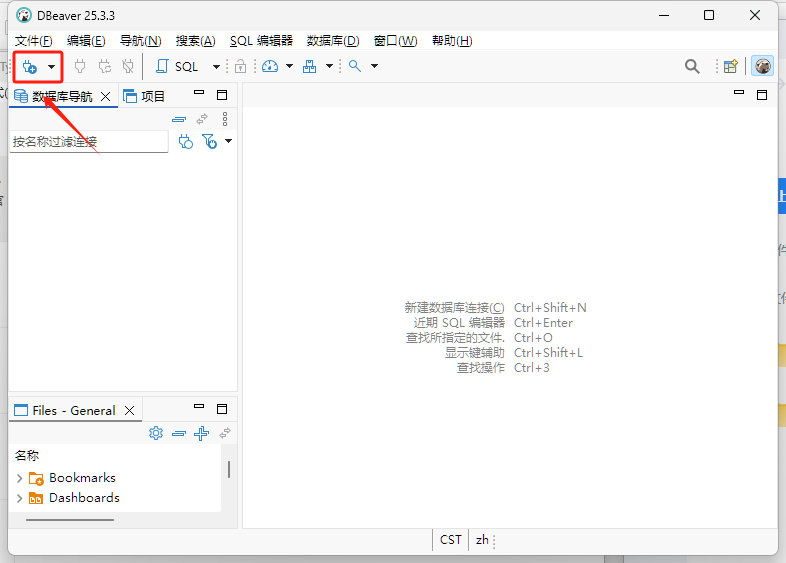Open the SQL 编辑器 menu
The height and width of the screenshot is (563, 786).
coord(261,41)
